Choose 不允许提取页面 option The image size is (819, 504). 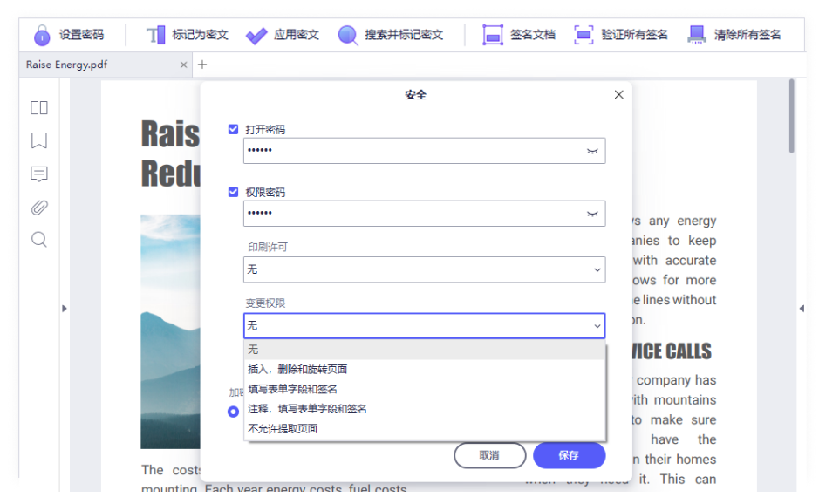[x=283, y=428]
